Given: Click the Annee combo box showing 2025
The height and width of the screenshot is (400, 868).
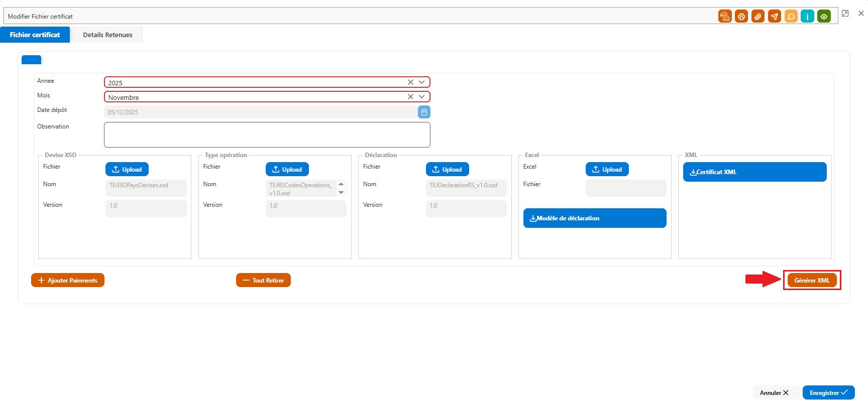Looking at the screenshot, I should tap(267, 82).
